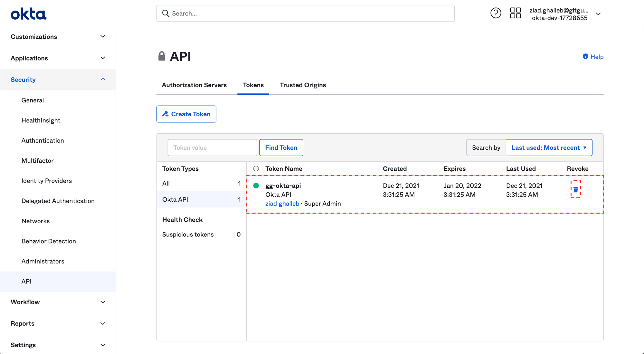Click the Okta logo
Screen dimensions: 644x354
[x=28, y=14]
